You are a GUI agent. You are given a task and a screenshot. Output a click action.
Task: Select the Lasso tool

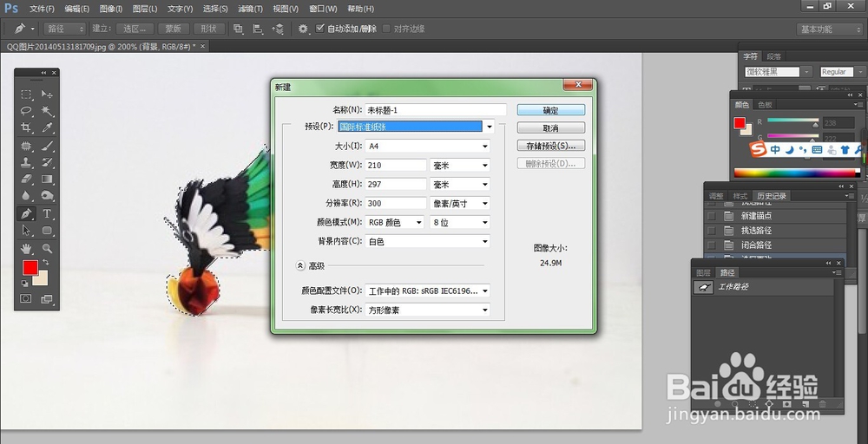[26, 111]
